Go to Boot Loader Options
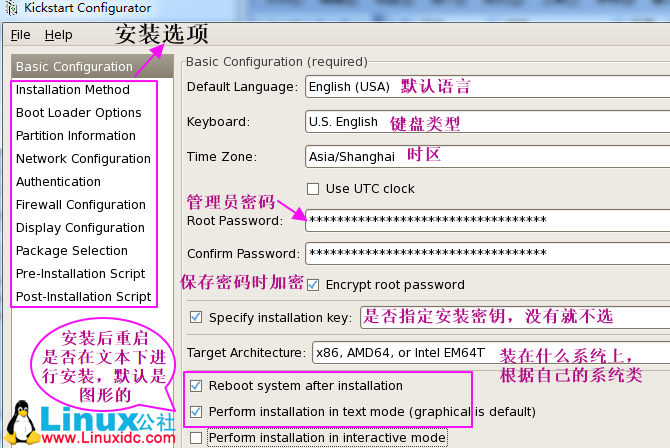The width and height of the screenshot is (670, 448). (79, 113)
